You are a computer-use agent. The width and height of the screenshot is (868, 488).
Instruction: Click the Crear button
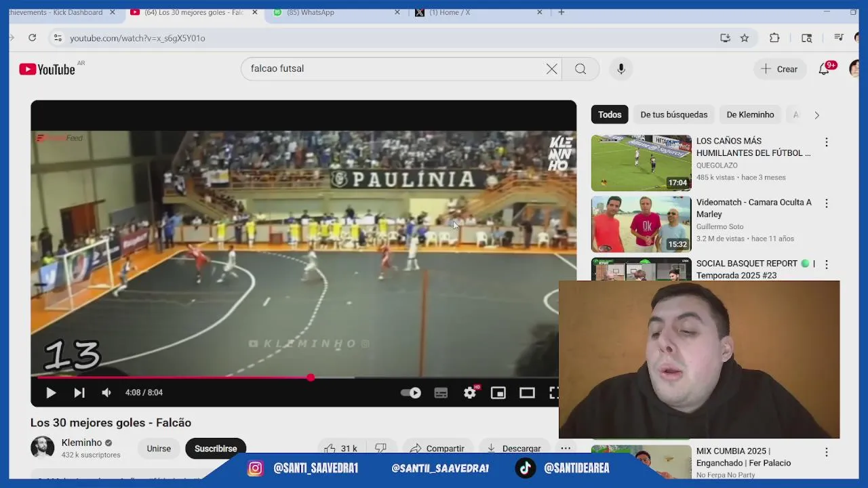click(x=779, y=69)
